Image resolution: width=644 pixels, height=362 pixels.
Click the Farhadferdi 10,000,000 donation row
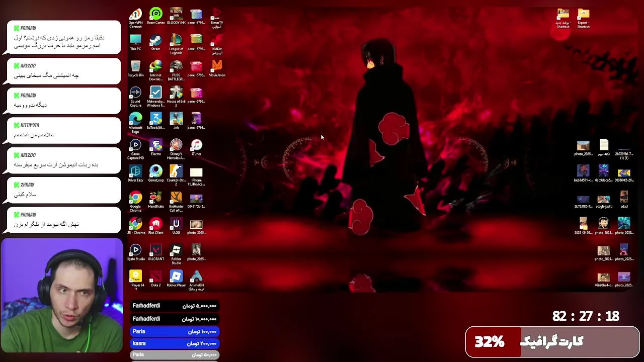tap(175, 319)
